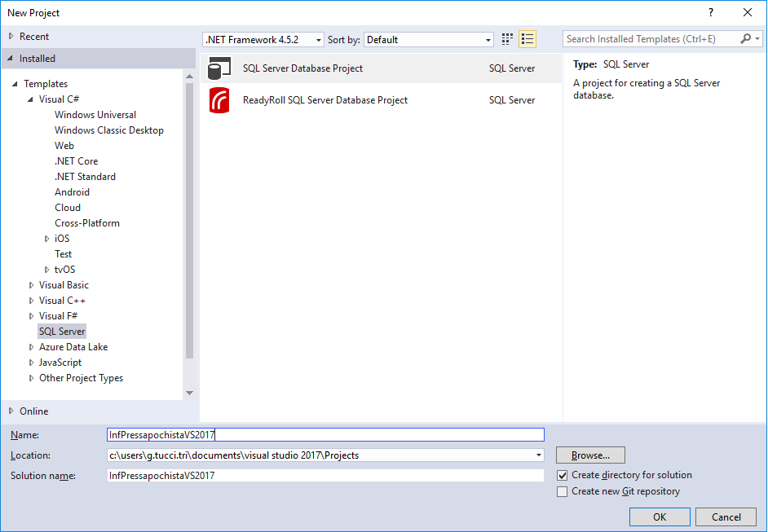Expand the Visual C++ node arrow
This screenshot has height=532, width=768.
(x=31, y=301)
